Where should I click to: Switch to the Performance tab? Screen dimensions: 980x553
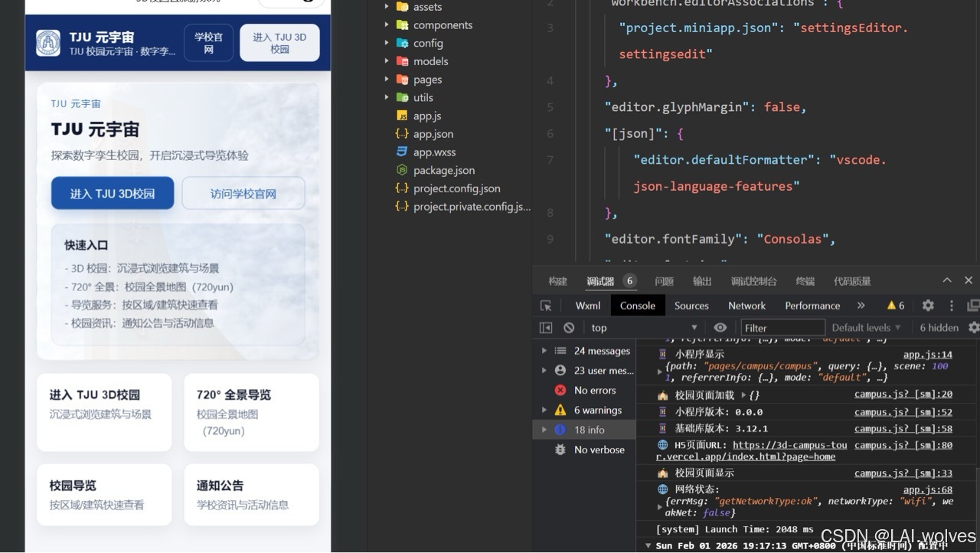click(x=812, y=306)
